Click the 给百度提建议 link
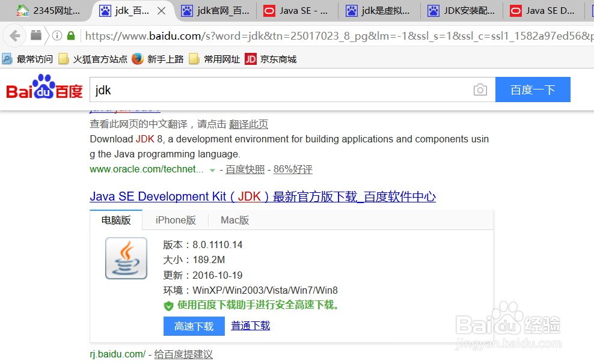The image size is (594, 364). tap(183, 354)
